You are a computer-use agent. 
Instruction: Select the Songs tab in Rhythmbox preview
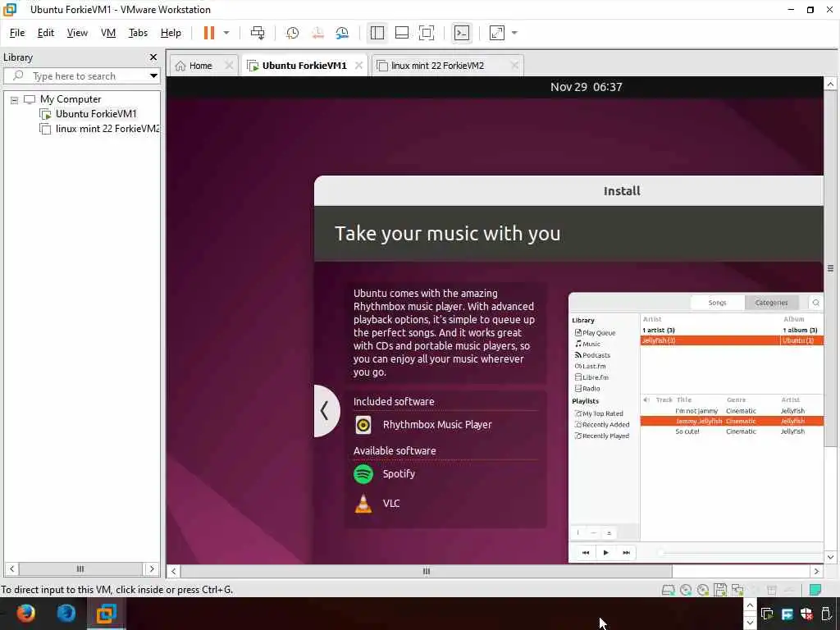(717, 303)
